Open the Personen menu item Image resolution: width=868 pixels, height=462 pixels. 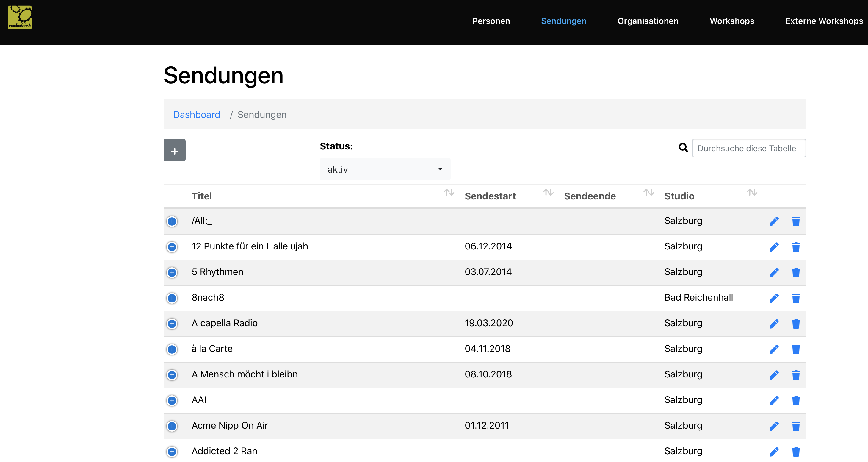[491, 21]
